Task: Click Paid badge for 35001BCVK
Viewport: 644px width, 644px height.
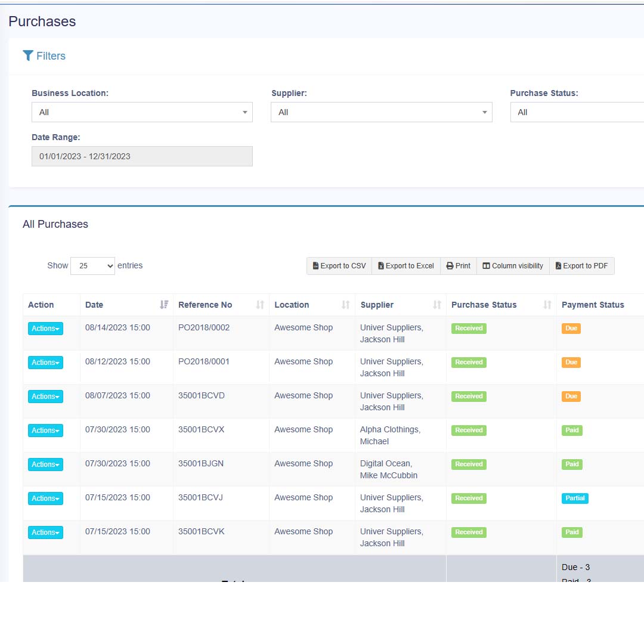Action: point(572,532)
